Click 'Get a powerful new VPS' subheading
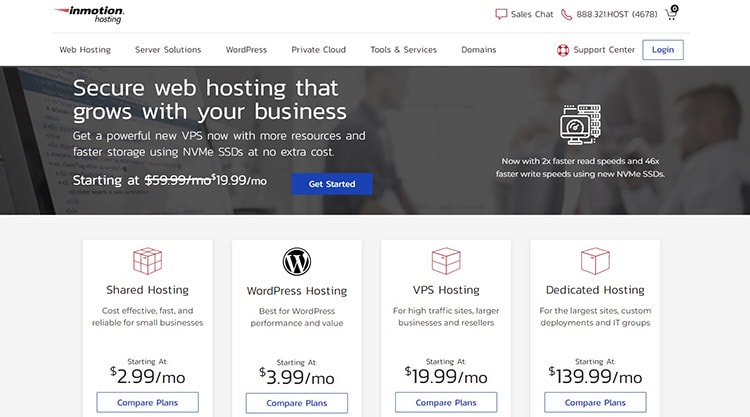 219,143
